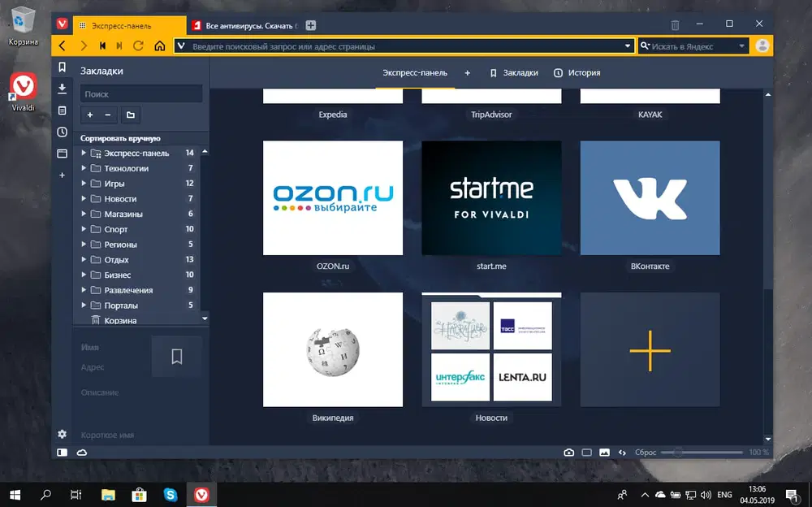812x507 pixels.
Task: Expand the Новости folder in the tree
Action: coord(84,198)
